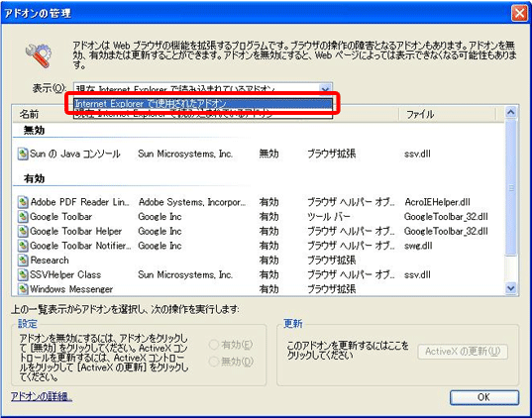Click the Google Toolbar Notifier icon
The image size is (532, 418).
(23, 246)
